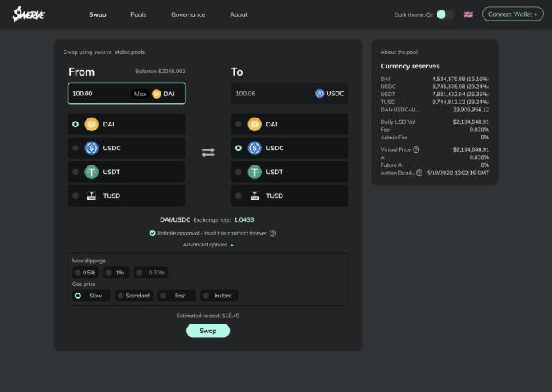Select custom 0.00% slippage option

pos(150,273)
